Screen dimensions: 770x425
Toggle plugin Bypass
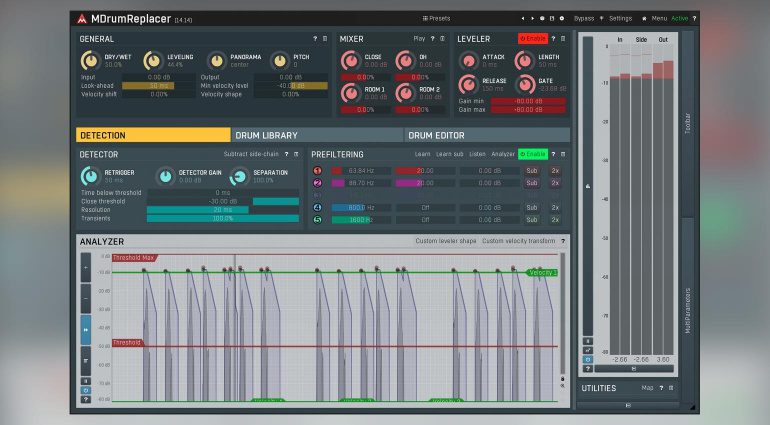coord(583,18)
